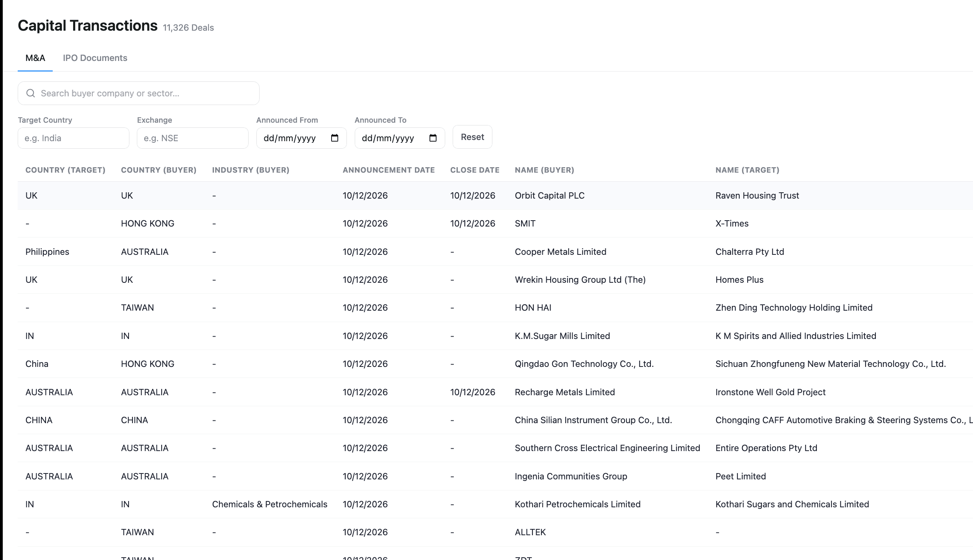Click the SMIT buyer name
This screenshot has width=973, height=560.
(525, 223)
